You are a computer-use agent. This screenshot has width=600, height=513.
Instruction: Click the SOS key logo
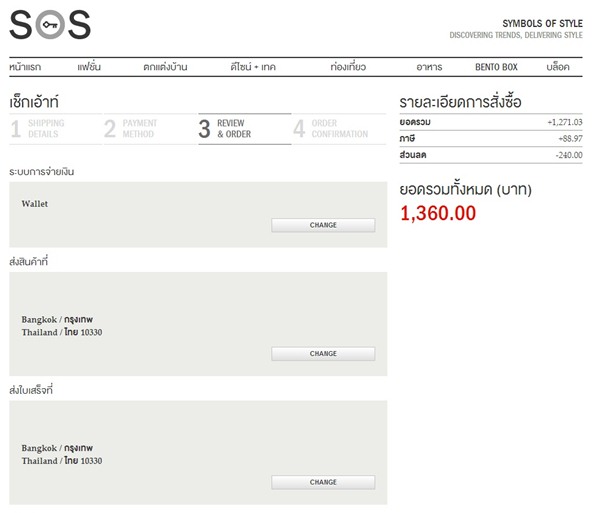tap(50, 25)
